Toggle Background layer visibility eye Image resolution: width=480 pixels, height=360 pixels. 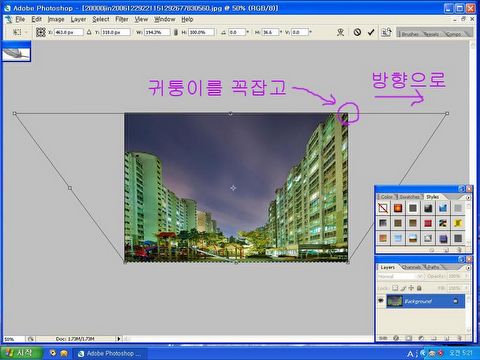[x=381, y=301]
